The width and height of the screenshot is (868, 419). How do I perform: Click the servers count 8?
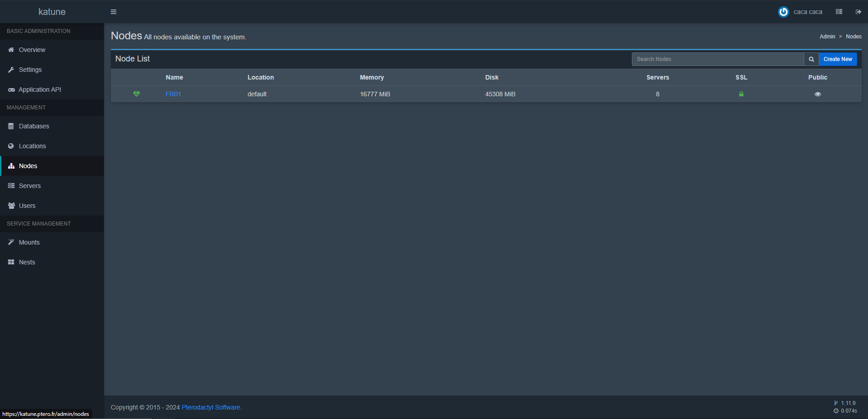click(x=658, y=94)
